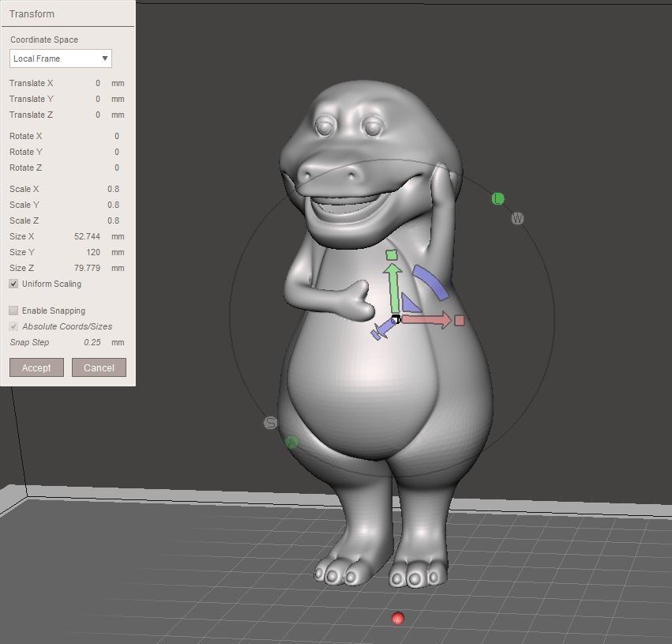Click the green upward translate arrow on gizmo
Image resolution: width=672 pixels, height=644 pixels.
point(393,288)
